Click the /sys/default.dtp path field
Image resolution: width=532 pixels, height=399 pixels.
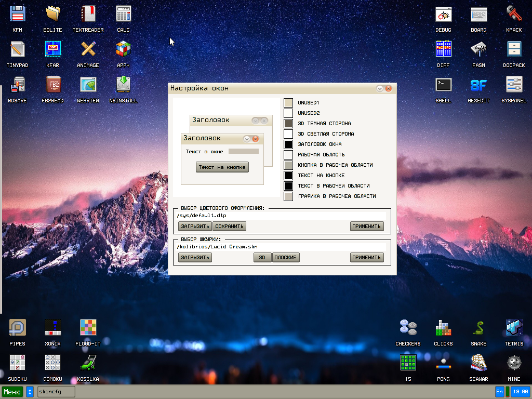281,215
